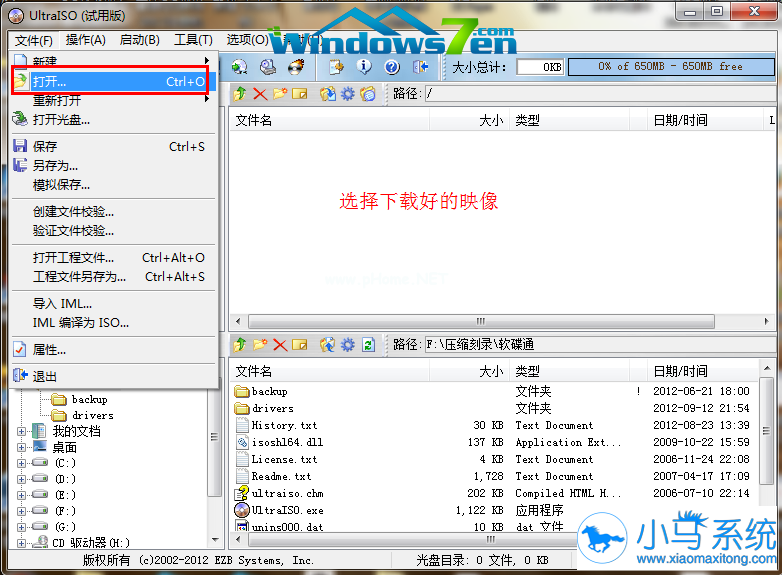Image resolution: width=782 pixels, height=575 pixels.
Task: Select 另存为... menu entry
Action: pos(113,166)
